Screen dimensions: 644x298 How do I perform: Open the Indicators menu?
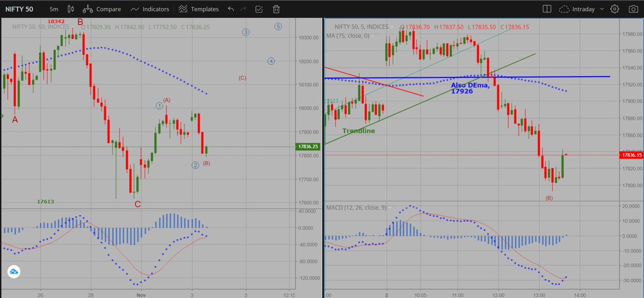point(150,9)
